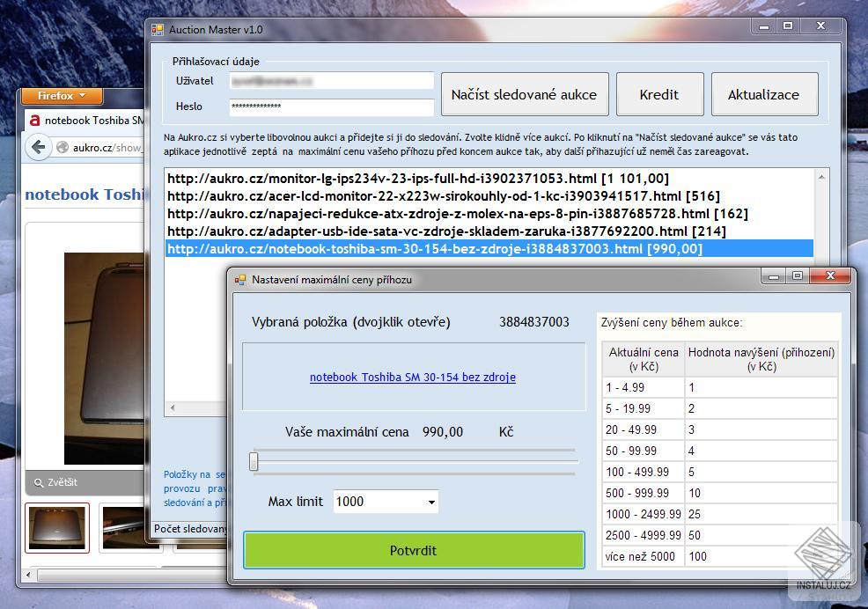The image size is (868, 609).
Task: Select the notebook-toshiba-sm-30-154 auction row
Action: point(489,248)
